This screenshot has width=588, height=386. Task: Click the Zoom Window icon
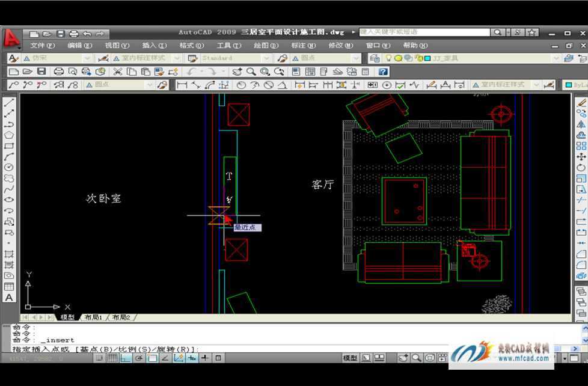coord(265,72)
